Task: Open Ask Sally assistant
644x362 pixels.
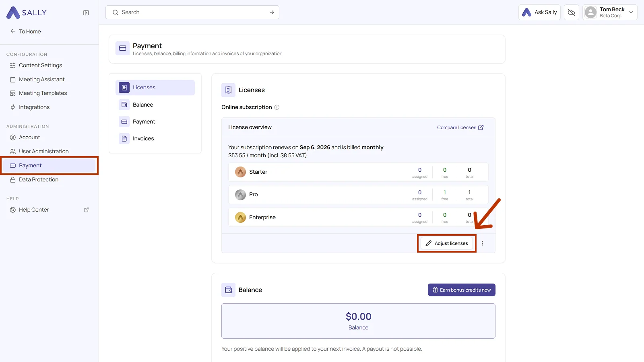Action: coord(539,12)
